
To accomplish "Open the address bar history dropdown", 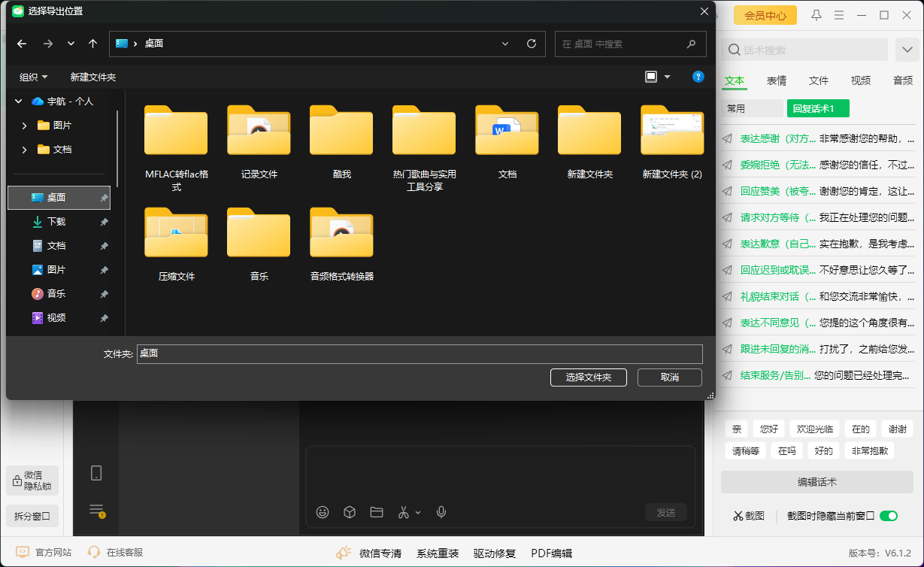I will tap(504, 44).
